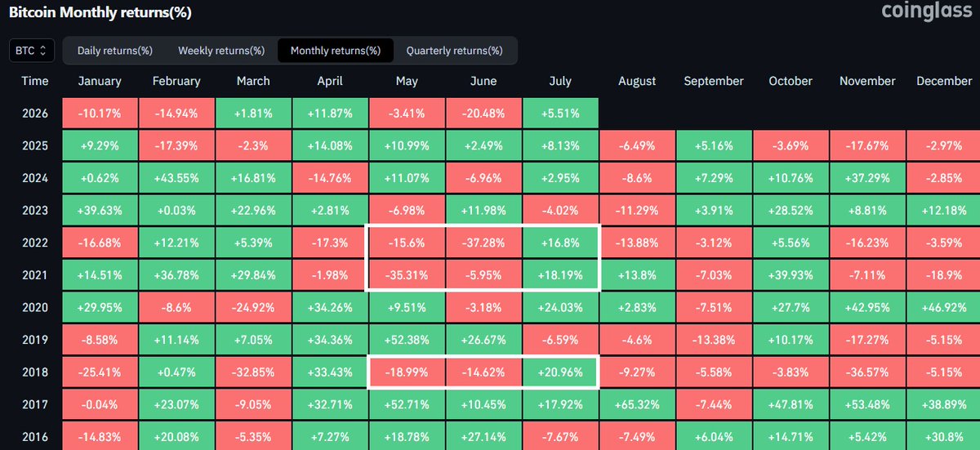This screenshot has height=450, width=980.
Task: Select the 2023 row label
Action: point(35,210)
